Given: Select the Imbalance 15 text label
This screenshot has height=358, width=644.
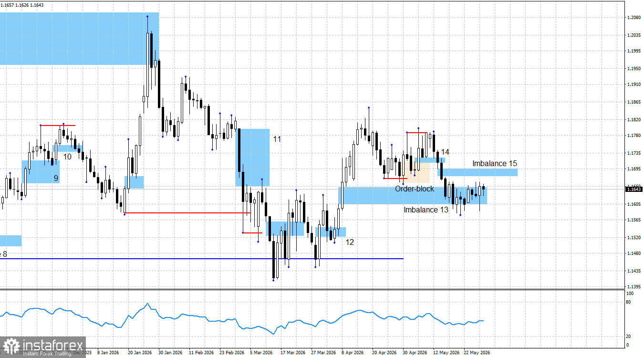Looking at the screenshot, I should (x=495, y=163).
